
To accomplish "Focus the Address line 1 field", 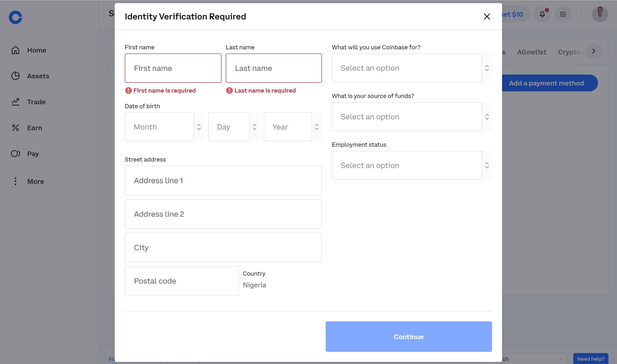I will pyautogui.click(x=223, y=180).
